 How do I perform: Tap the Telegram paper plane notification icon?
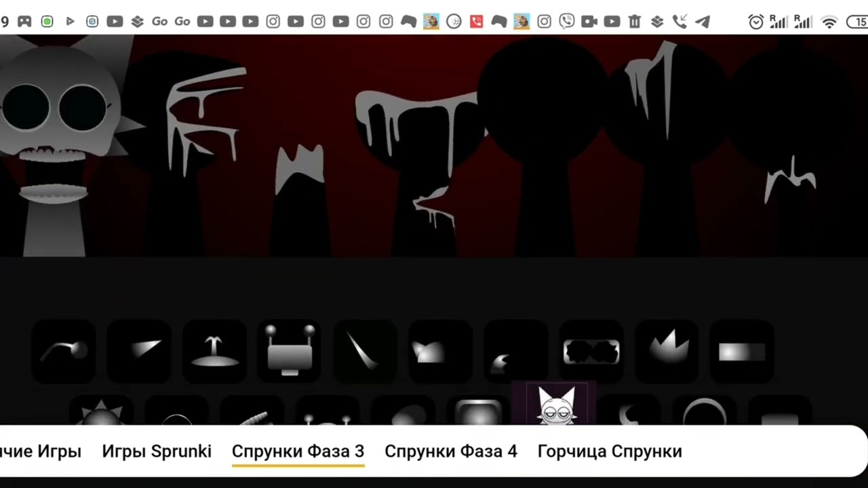tap(703, 22)
